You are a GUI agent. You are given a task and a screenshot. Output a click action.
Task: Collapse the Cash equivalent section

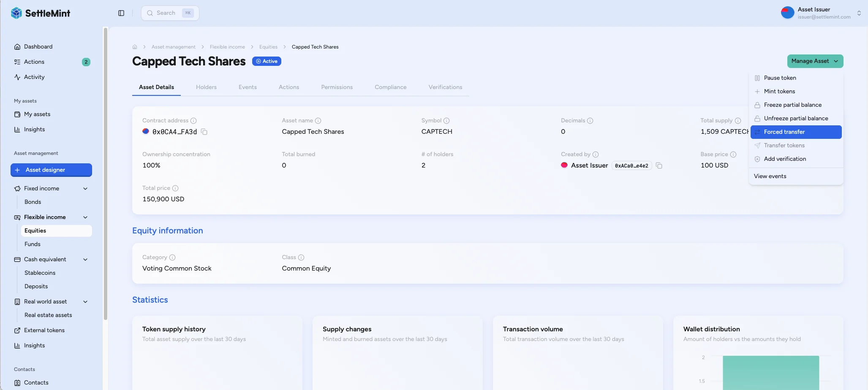[85, 259]
